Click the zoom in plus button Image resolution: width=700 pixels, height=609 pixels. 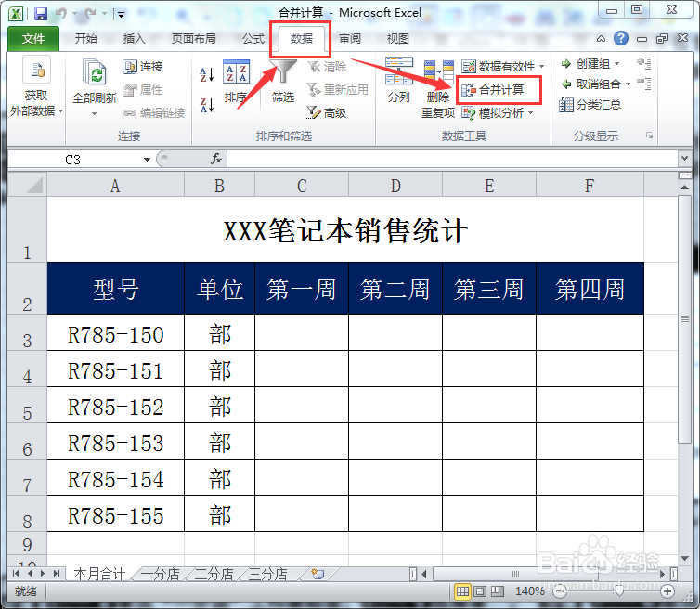click(x=668, y=591)
